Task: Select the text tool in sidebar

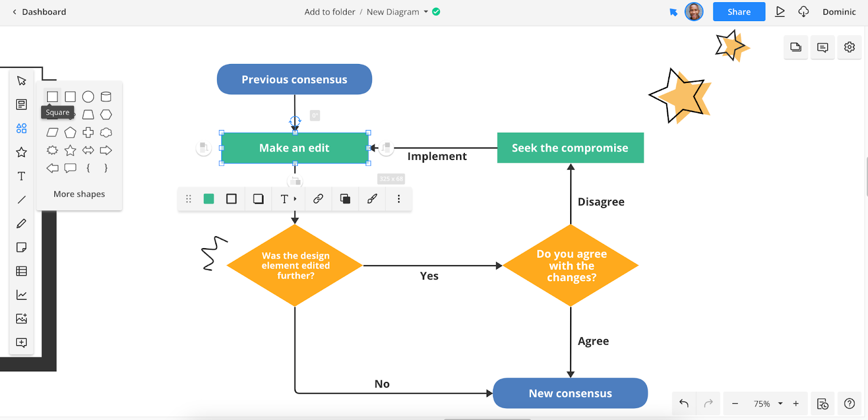Action: click(22, 176)
